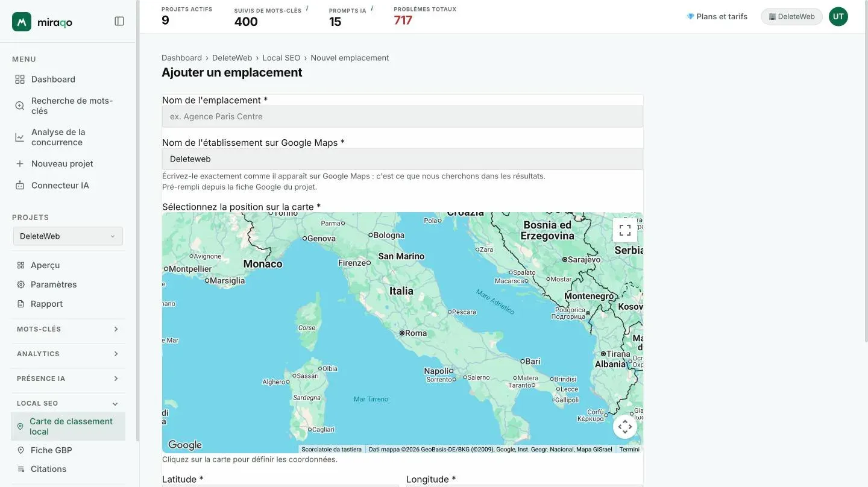The image size is (868, 487).
Task: Click the Connecteur IA robot icon
Action: pyautogui.click(x=20, y=186)
